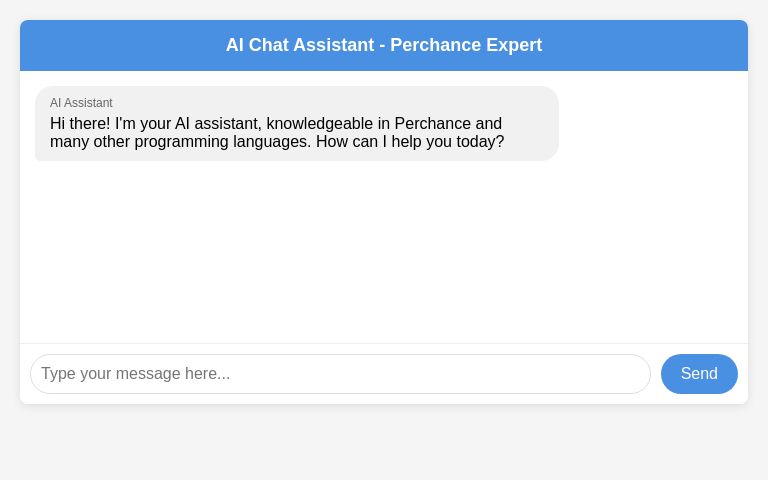Click "AI Chat Assistant" in the header

tap(299, 45)
